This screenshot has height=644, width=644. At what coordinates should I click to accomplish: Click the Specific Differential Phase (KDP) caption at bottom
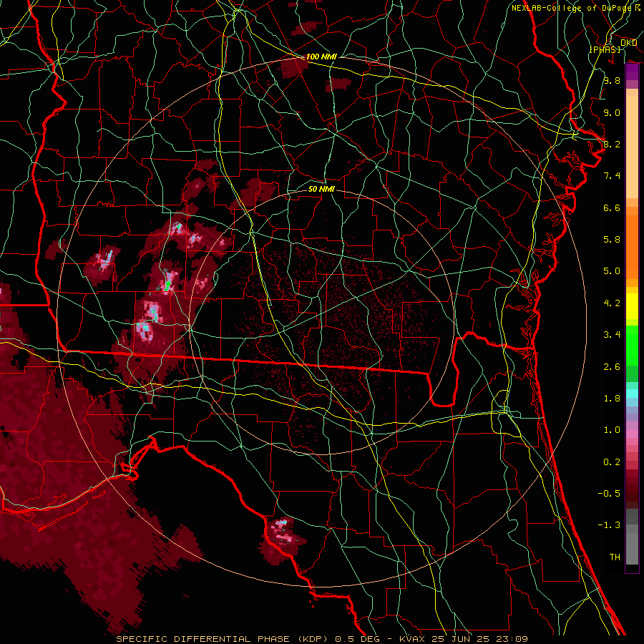coord(321,639)
